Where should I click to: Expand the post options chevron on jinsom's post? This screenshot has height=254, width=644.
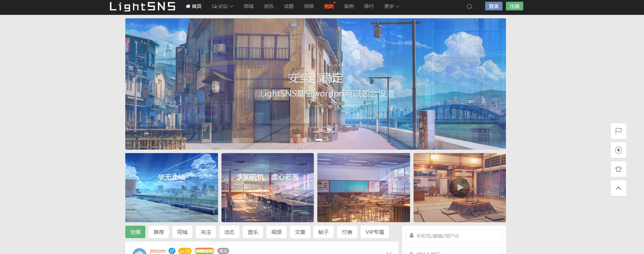click(x=389, y=252)
